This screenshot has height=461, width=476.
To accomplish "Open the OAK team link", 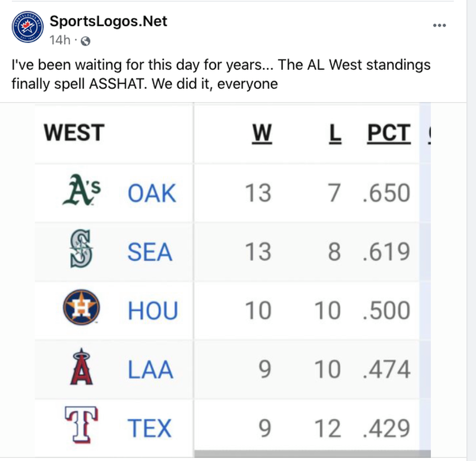I will tap(152, 193).
